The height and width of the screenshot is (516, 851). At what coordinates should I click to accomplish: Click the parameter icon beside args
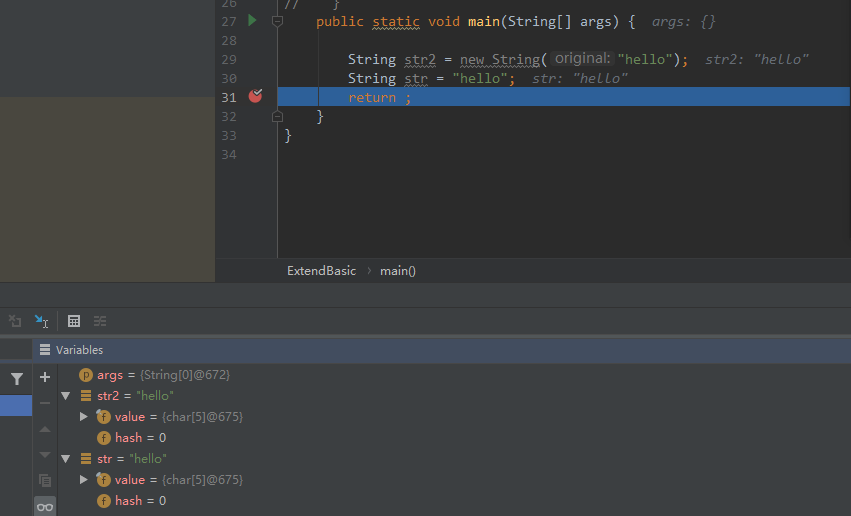point(86,375)
